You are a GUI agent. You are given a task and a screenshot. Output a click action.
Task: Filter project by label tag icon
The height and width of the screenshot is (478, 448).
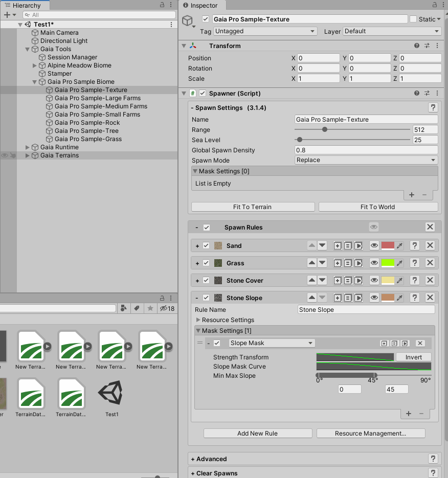click(x=137, y=308)
